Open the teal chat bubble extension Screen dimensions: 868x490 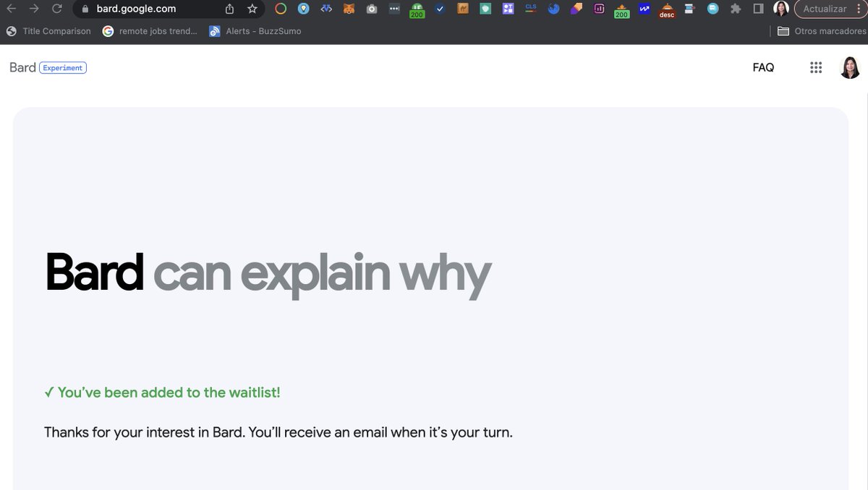(712, 9)
